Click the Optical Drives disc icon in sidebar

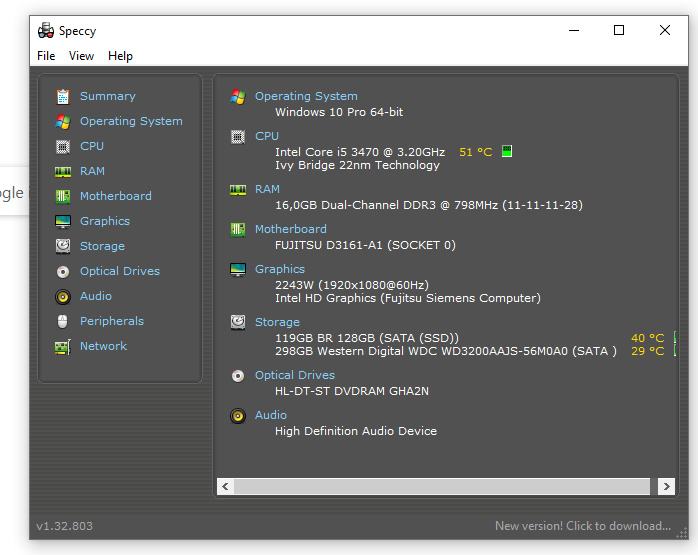[63, 271]
